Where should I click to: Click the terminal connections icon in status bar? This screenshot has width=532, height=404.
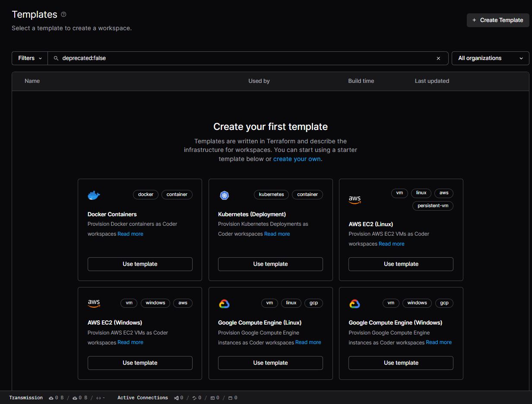tap(212, 398)
